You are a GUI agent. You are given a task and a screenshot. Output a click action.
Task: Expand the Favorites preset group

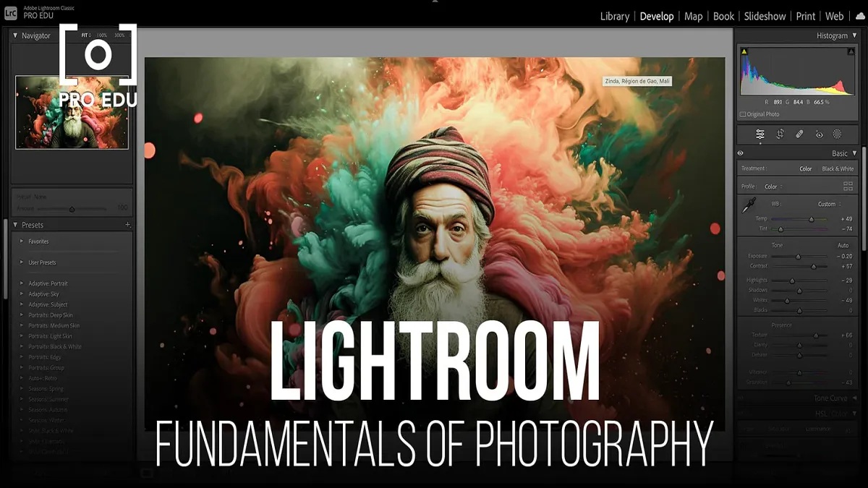tap(22, 241)
